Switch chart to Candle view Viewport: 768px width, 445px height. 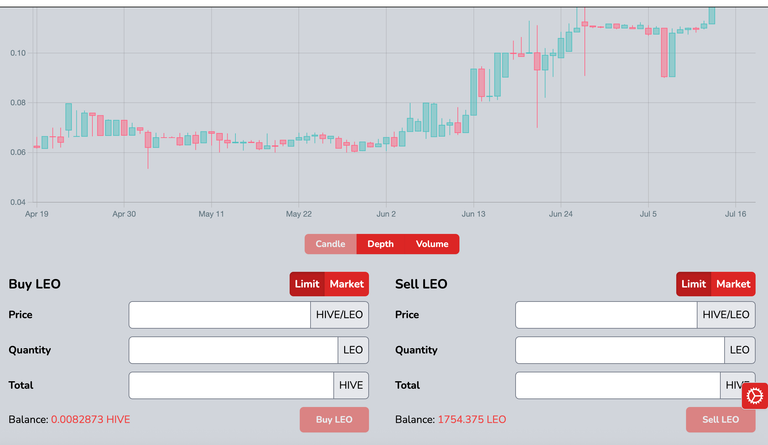point(331,244)
